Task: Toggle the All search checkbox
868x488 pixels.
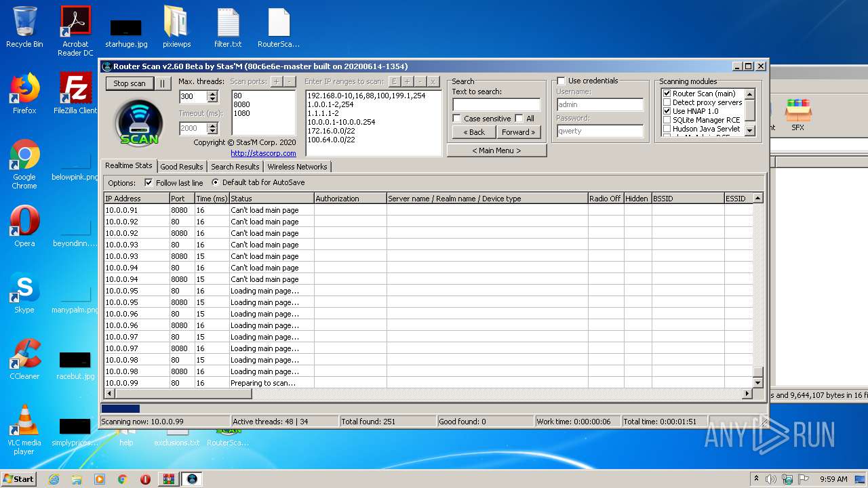Action: click(519, 119)
